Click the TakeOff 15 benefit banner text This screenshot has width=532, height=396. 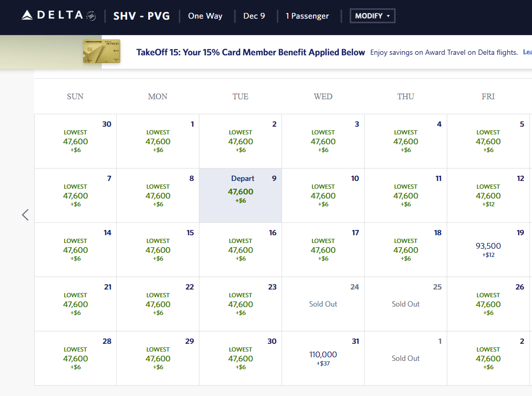click(x=251, y=52)
